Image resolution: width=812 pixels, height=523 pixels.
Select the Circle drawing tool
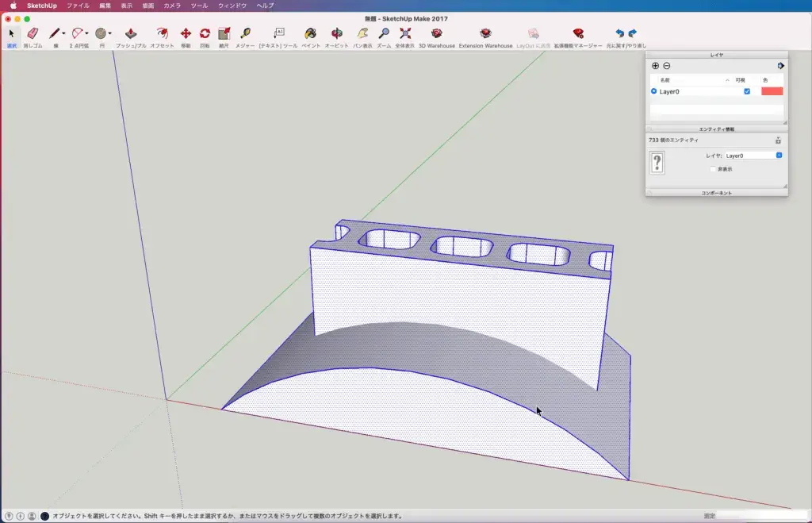tap(101, 33)
